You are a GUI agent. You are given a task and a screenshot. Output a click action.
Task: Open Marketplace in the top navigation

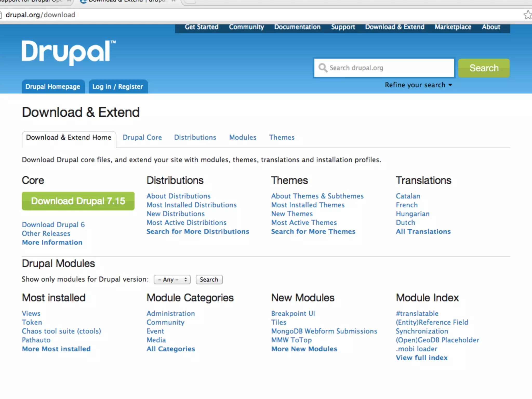coord(453,27)
